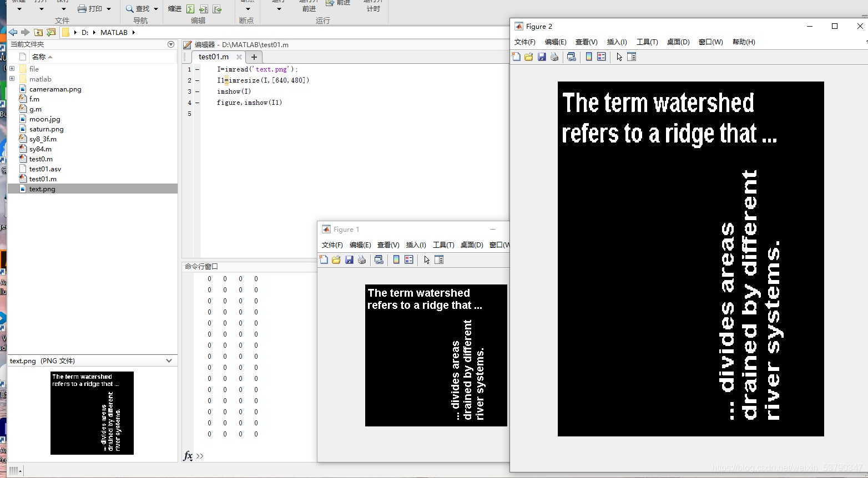Insert colorbar using Figure 1 toolbar icon
868x478 pixels.
tap(396, 260)
